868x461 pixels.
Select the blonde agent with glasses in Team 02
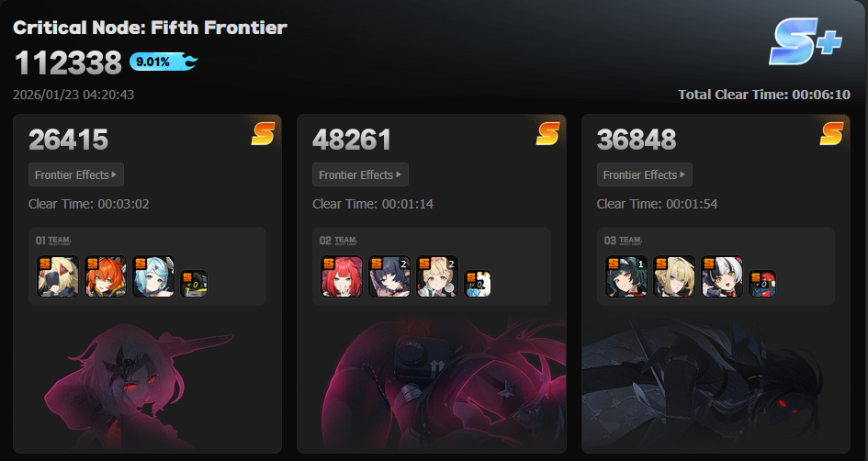[x=437, y=276]
